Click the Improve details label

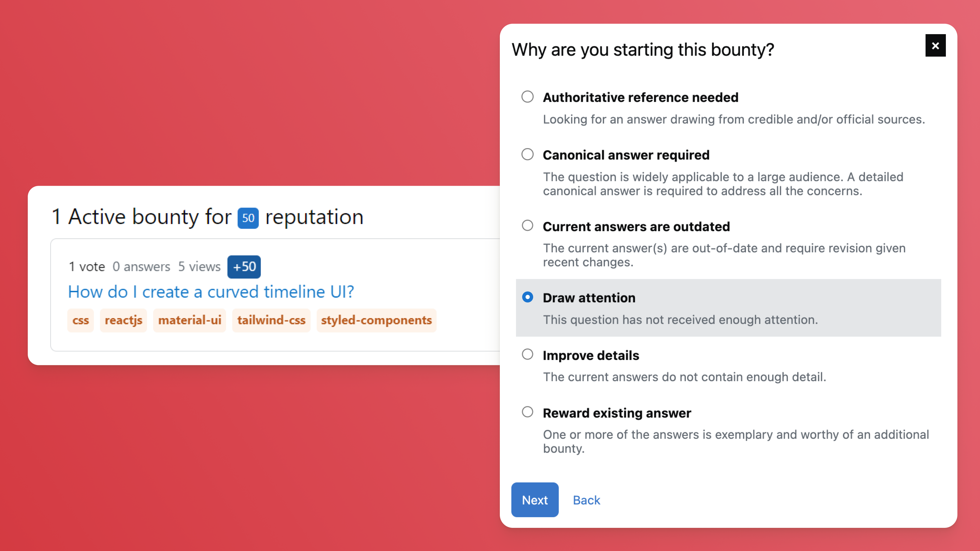[591, 355]
